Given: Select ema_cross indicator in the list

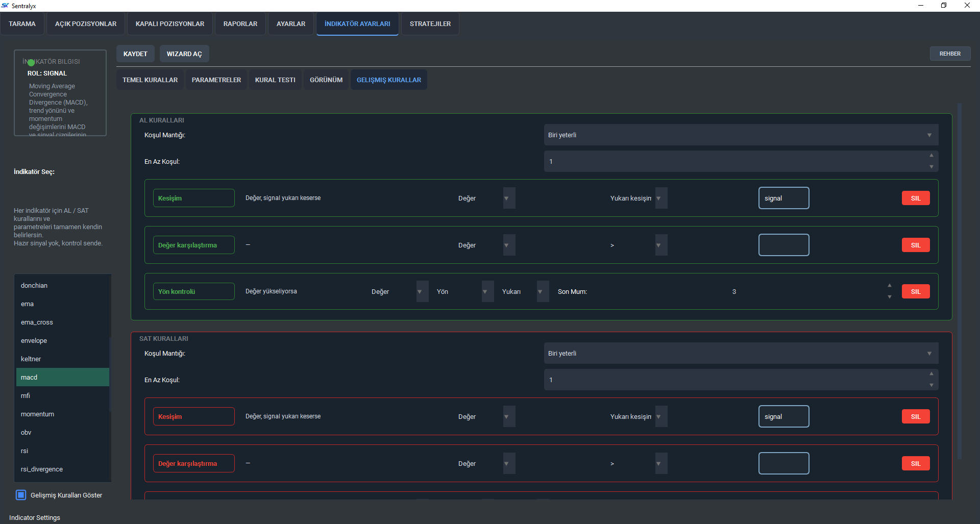Looking at the screenshot, I should coord(37,322).
